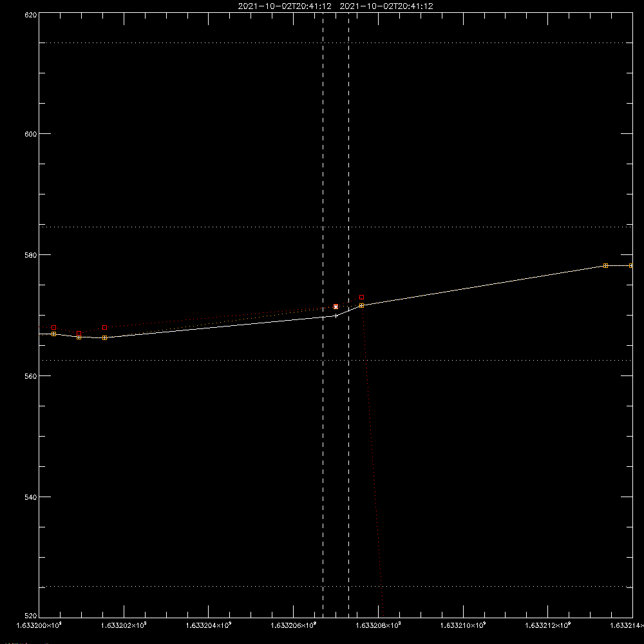The height and width of the screenshot is (644, 644).
Task: Click the y-axis label 520
Action: coord(31,616)
